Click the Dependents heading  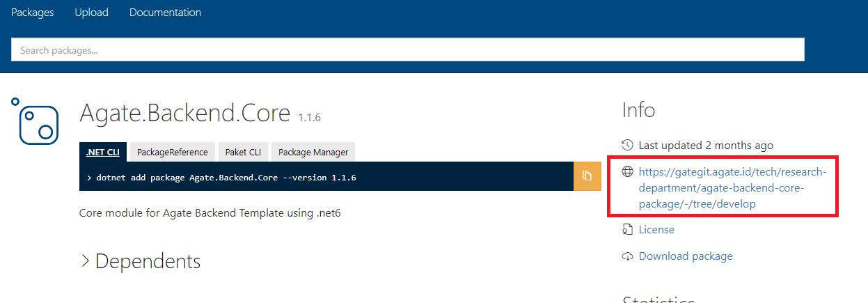[148, 261]
